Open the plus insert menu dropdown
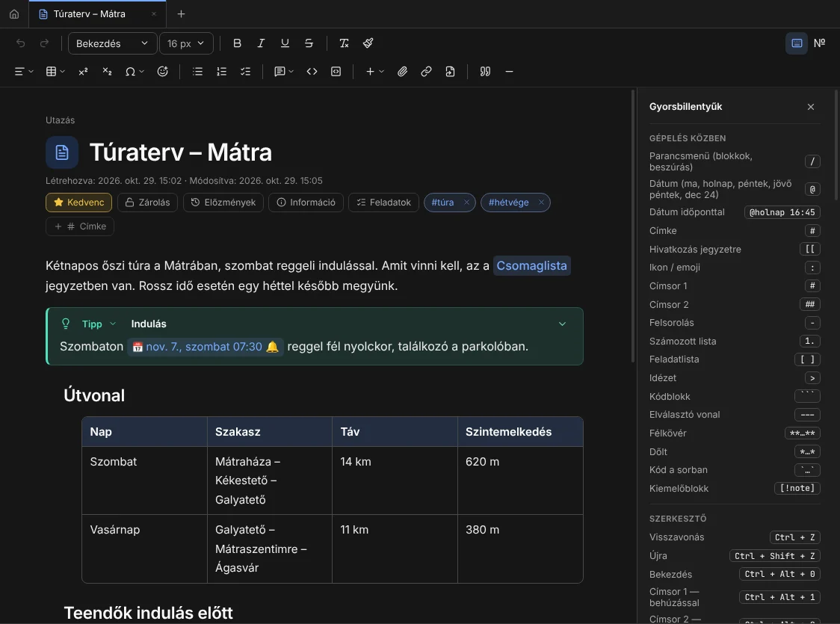This screenshot has height=624, width=840. click(374, 72)
